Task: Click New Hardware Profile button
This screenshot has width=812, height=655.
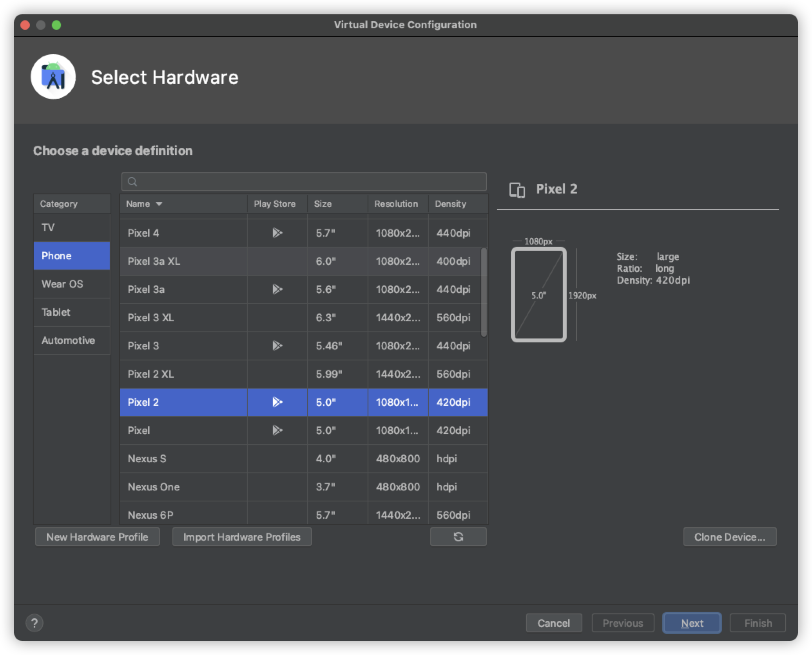Action: [97, 537]
